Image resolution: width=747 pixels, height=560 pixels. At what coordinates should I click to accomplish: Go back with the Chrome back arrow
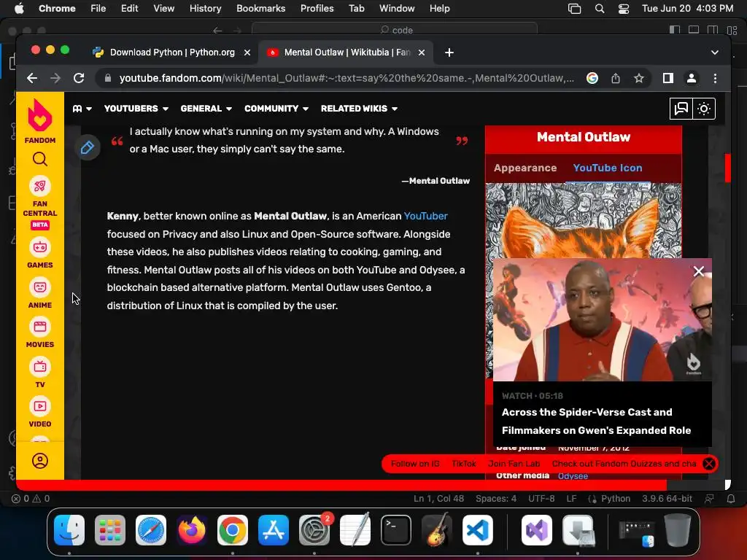(32, 78)
